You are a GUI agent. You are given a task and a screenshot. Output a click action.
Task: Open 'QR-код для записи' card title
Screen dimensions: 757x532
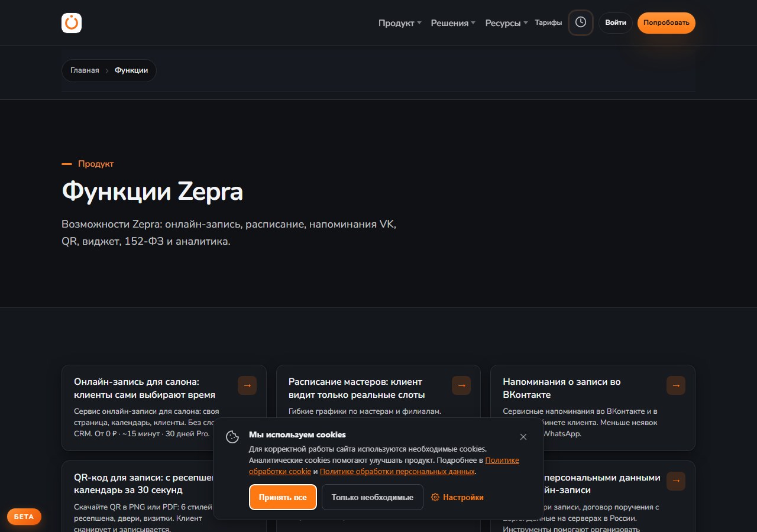pyautogui.click(x=143, y=484)
